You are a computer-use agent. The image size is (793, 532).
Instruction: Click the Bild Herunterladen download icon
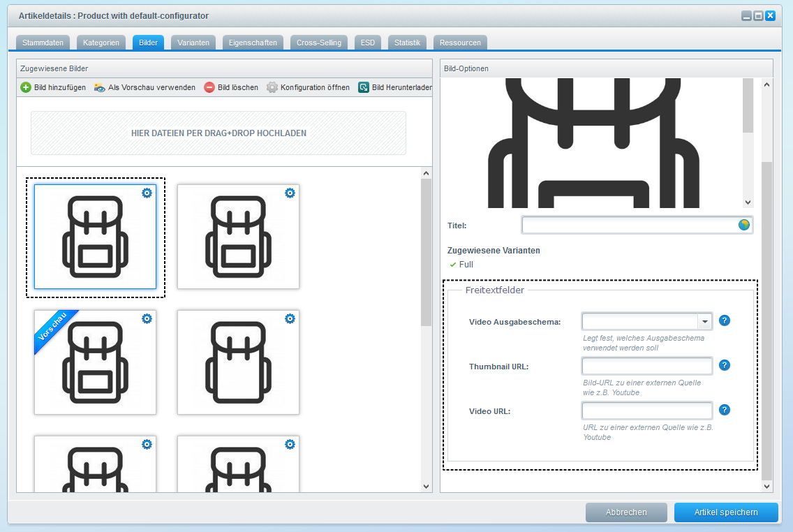coord(364,87)
